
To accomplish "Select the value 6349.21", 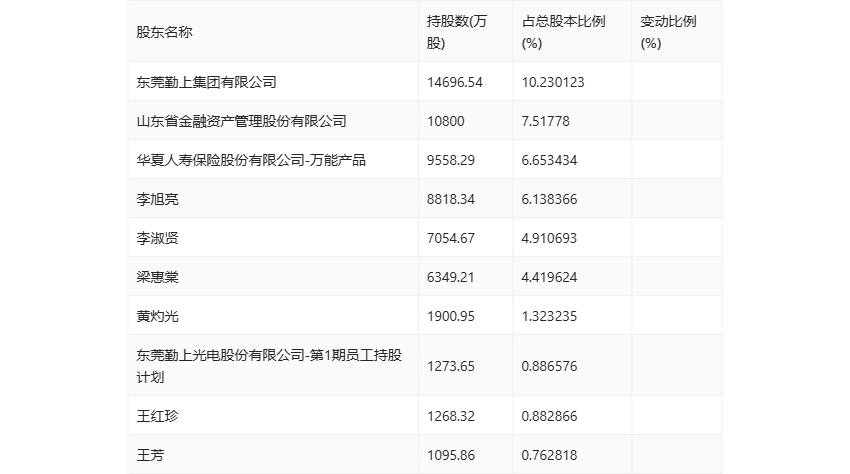I will point(450,277).
